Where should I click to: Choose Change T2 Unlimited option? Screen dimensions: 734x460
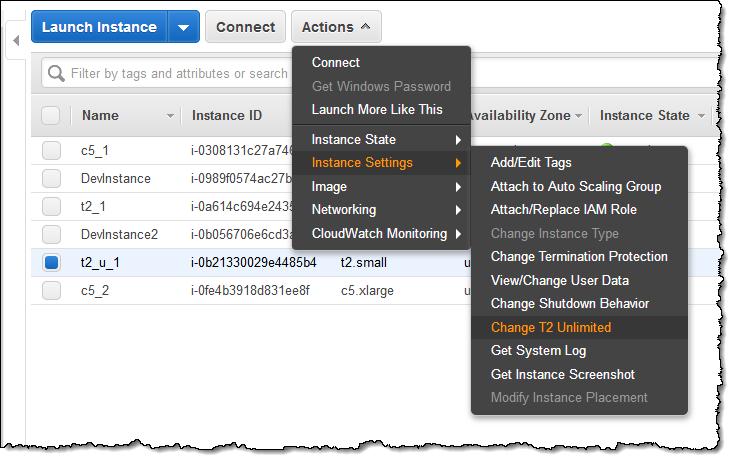click(x=551, y=327)
